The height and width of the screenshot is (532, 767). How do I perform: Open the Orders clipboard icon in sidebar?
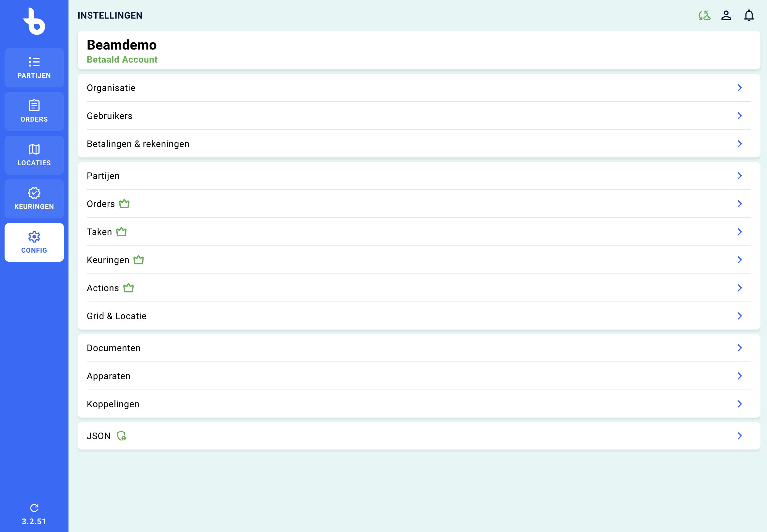click(34, 105)
